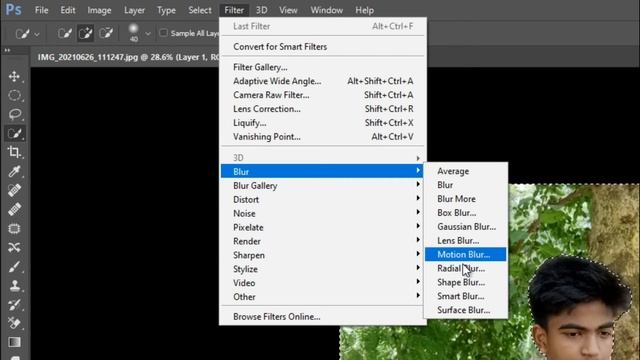640x360 pixels.
Task: Expand the Noise submenu
Action: [x=322, y=213]
